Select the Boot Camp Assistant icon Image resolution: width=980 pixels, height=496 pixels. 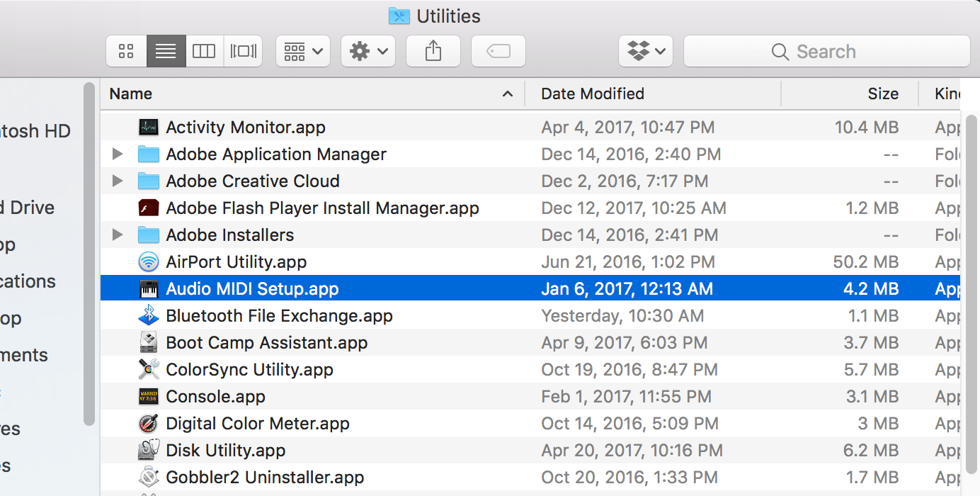(149, 343)
